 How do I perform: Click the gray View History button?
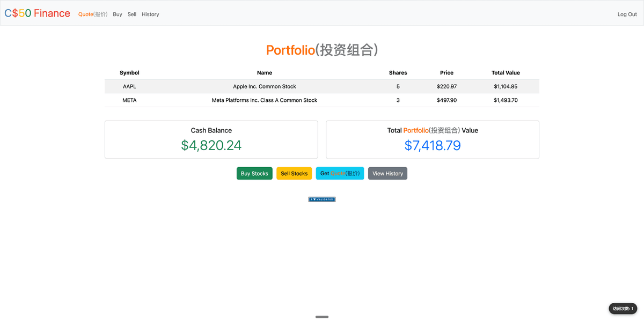[x=387, y=174]
